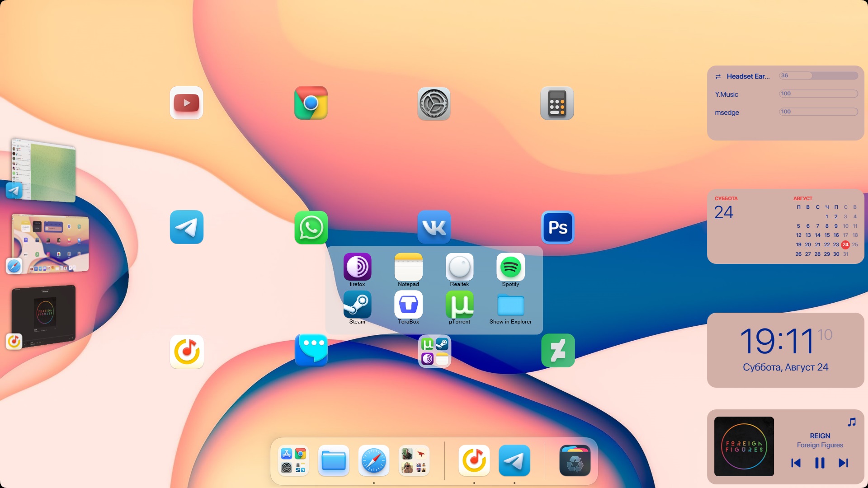
Task: Skip to the previous track
Action: tap(796, 463)
